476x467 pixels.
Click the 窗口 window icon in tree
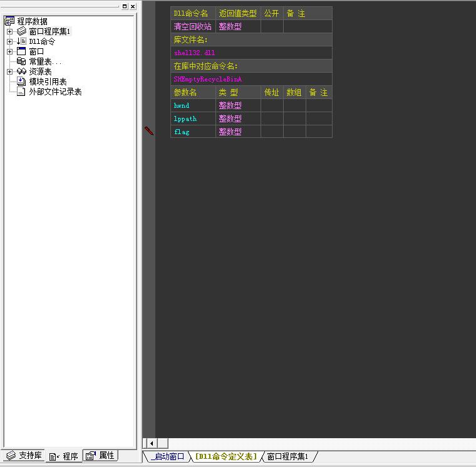point(21,51)
